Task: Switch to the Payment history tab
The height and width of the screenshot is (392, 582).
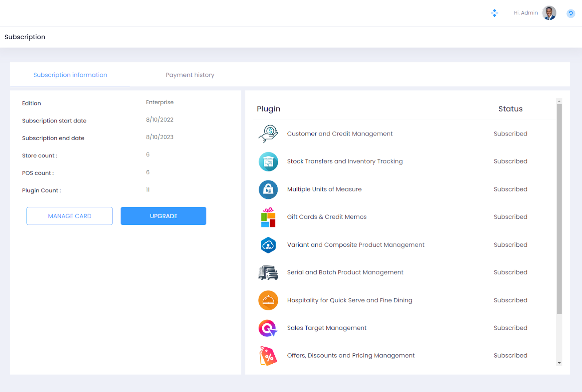Action: click(x=190, y=75)
